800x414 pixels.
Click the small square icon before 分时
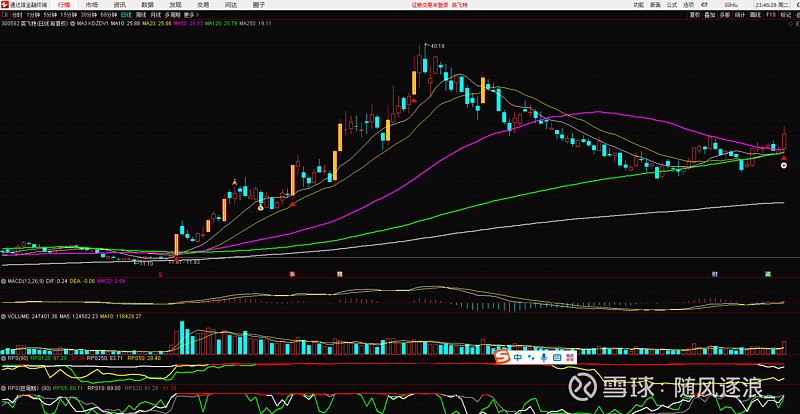tap(5, 15)
